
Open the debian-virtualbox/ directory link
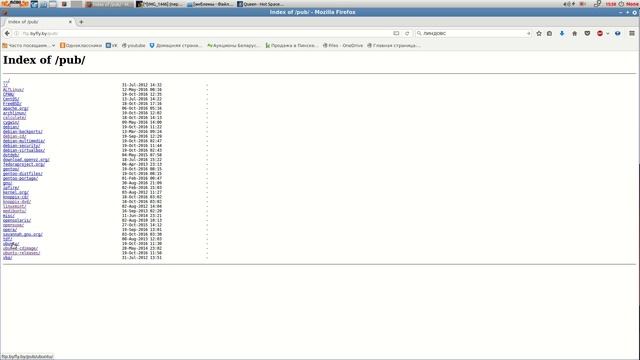(24, 150)
